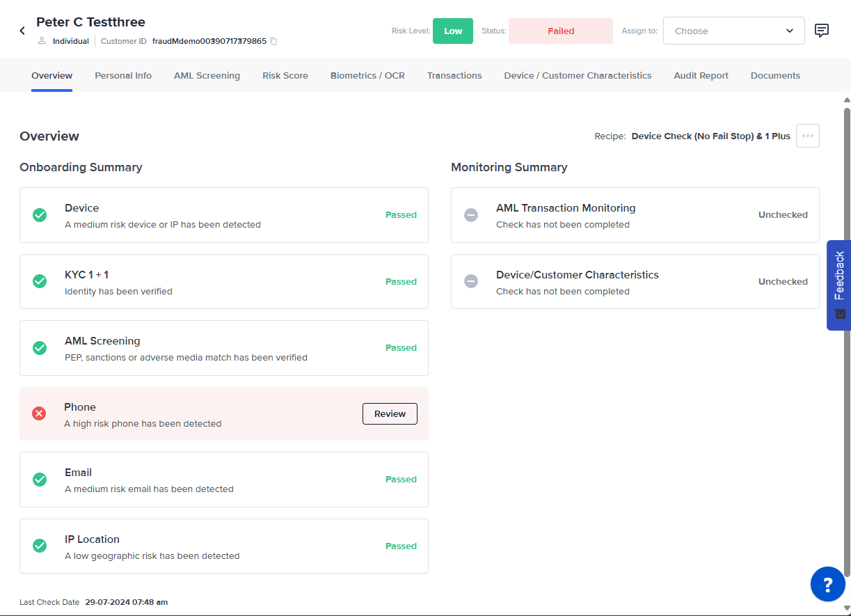This screenshot has height=616, width=851.
Task: Click the Low risk level badge
Action: tap(453, 31)
